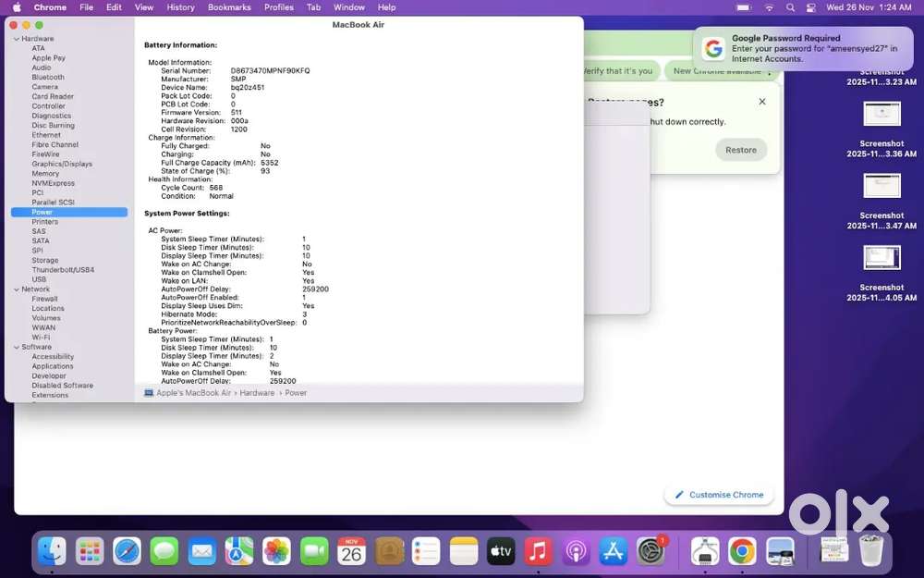Screen dimensions: 924x578
Task: Click the Google Password Required notification
Action: pos(802,48)
